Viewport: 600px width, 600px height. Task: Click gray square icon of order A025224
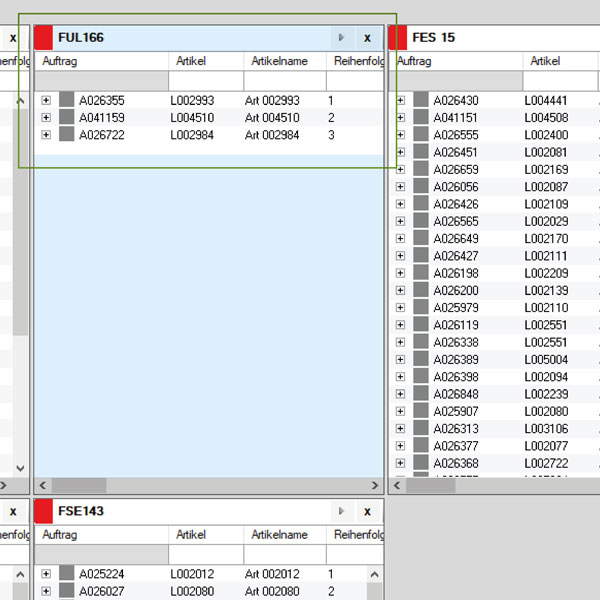pos(67,574)
